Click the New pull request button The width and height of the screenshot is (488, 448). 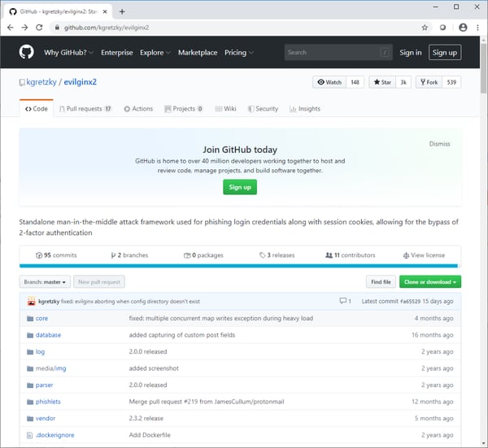tap(99, 282)
